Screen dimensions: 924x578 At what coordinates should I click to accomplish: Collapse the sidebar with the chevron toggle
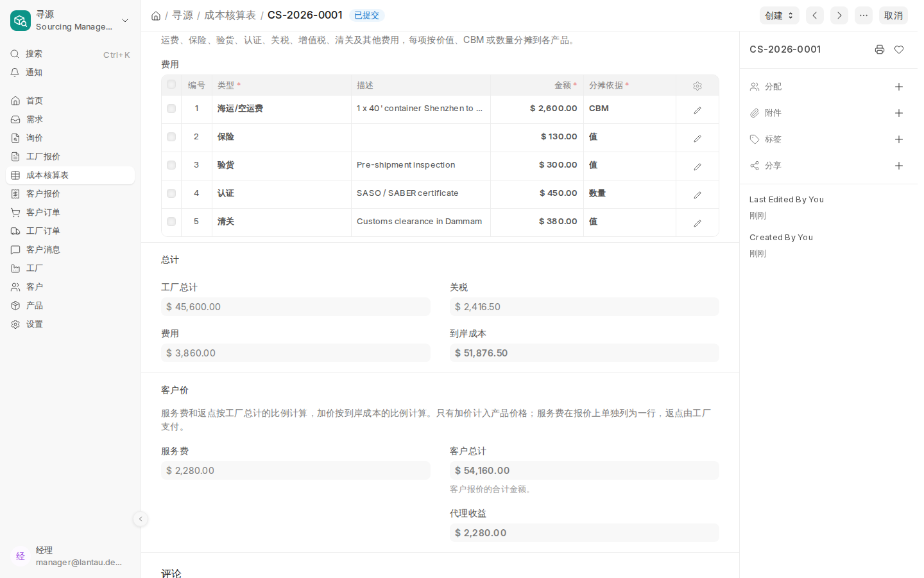pyautogui.click(x=141, y=519)
